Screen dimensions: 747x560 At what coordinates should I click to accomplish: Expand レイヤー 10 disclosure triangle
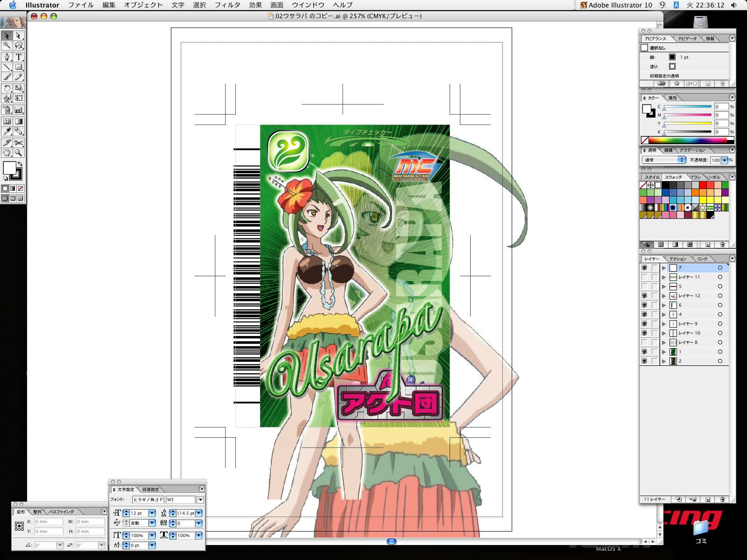click(664, 333)
